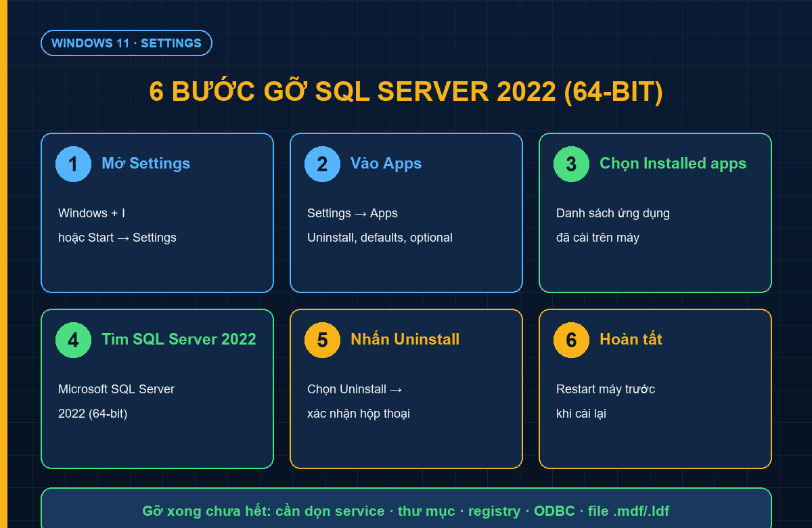This screenshot has height=528, width=812.
Task: Select the heading 'Chọn Installed apps'
Action: pos(673,163)
